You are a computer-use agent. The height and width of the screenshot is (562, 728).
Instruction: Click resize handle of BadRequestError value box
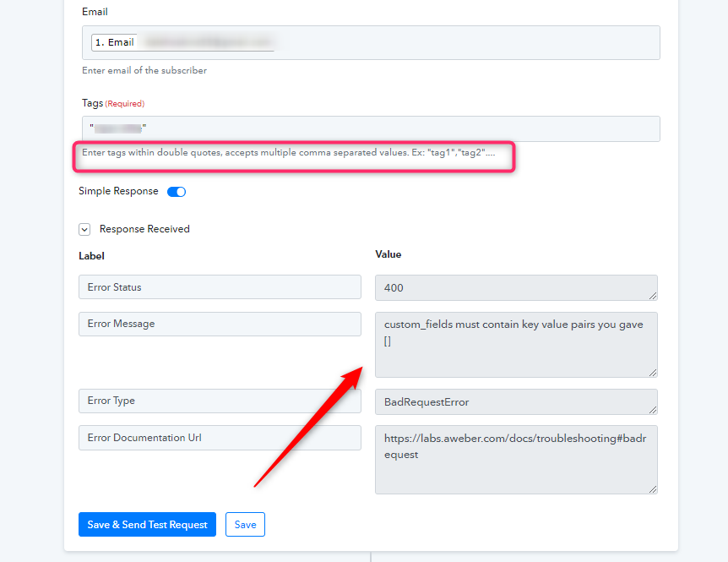click(653, 411)
